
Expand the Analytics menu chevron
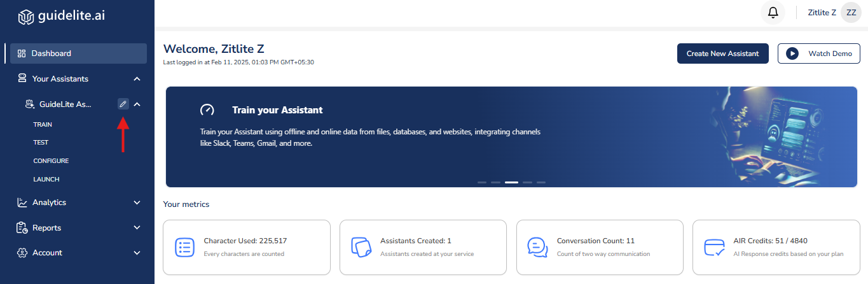(137, 202)
